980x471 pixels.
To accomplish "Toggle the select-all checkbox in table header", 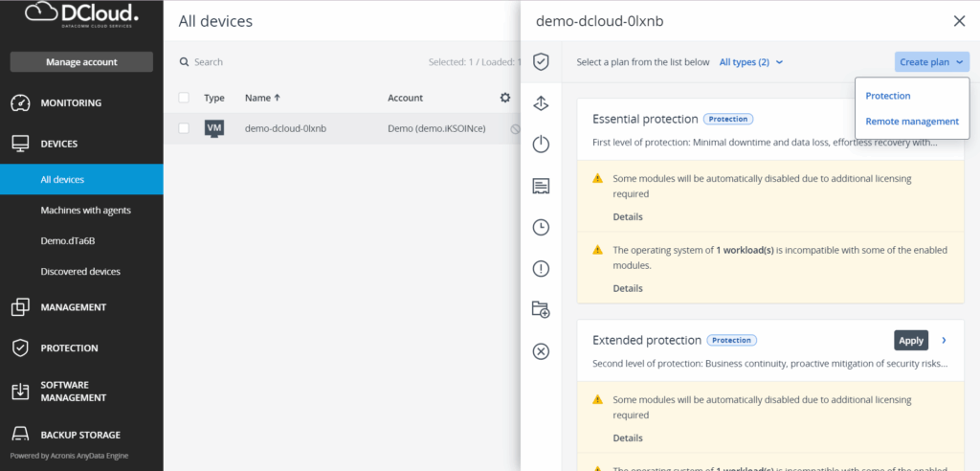I will point(184,98).
